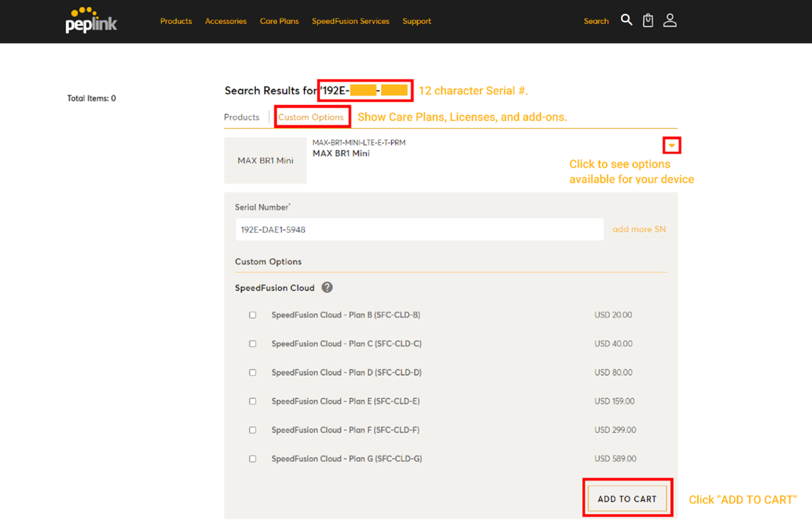
Task: Switch to the Custom Options tab
Action: point(311,117)
